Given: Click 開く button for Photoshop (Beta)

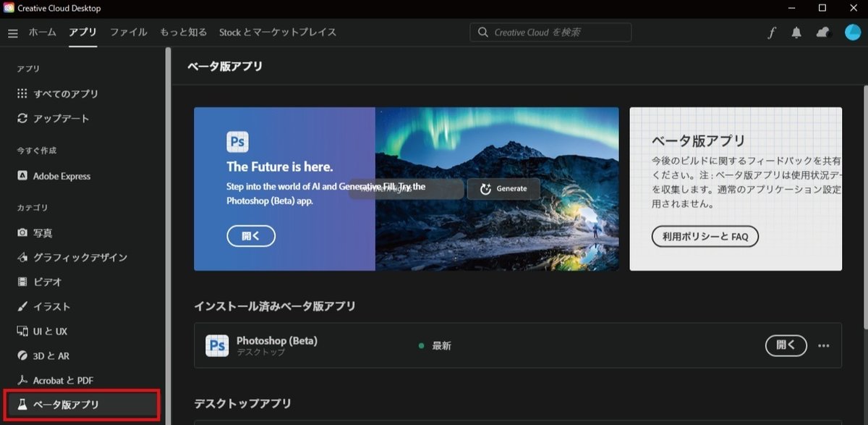Looking at the screenshot, I should [x=786, y=346].
